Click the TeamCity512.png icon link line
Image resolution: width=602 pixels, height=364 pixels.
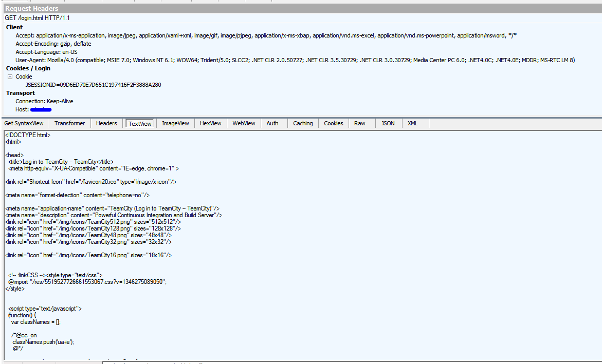pos(93,222)
